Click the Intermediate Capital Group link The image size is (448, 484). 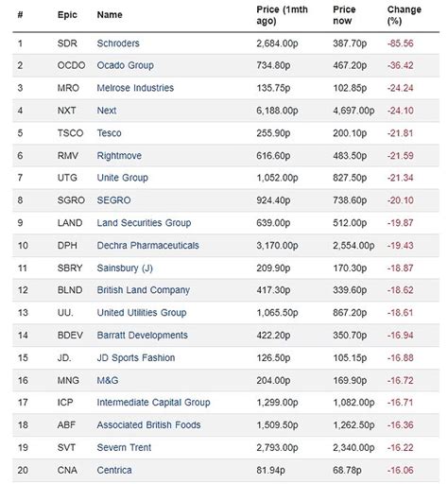pyautogui.click(x=153, y=403)
